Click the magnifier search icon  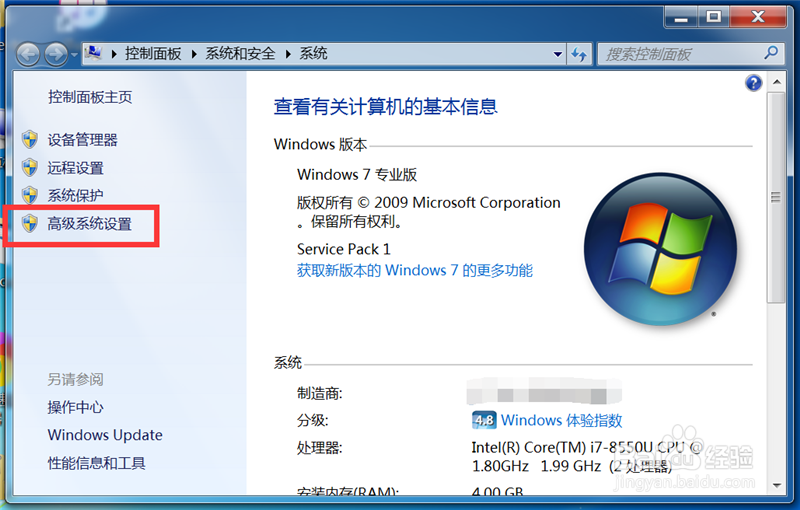771,53
